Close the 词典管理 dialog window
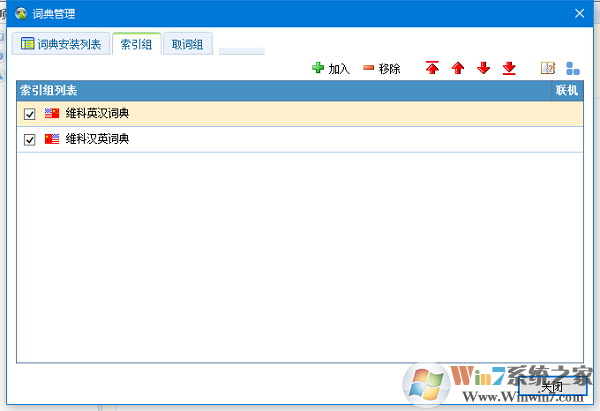The height and width of the screenshot is (411, 600). (x=579, y=13)
